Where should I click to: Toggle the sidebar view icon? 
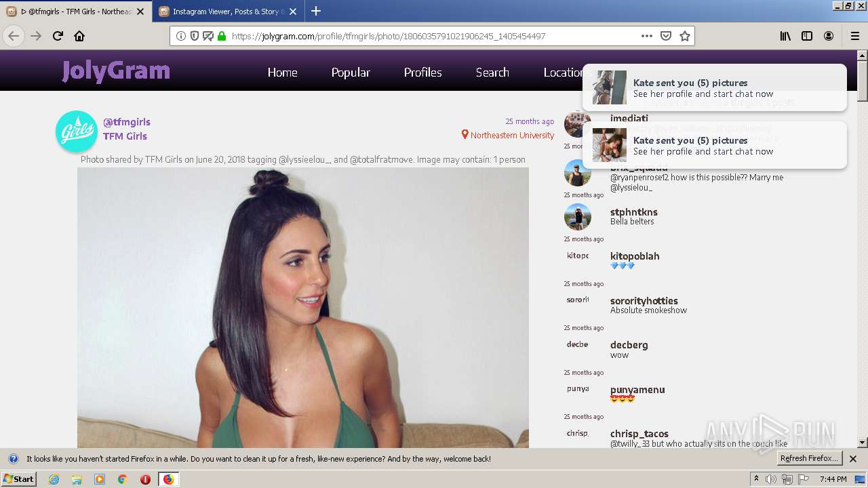(807, 36)
